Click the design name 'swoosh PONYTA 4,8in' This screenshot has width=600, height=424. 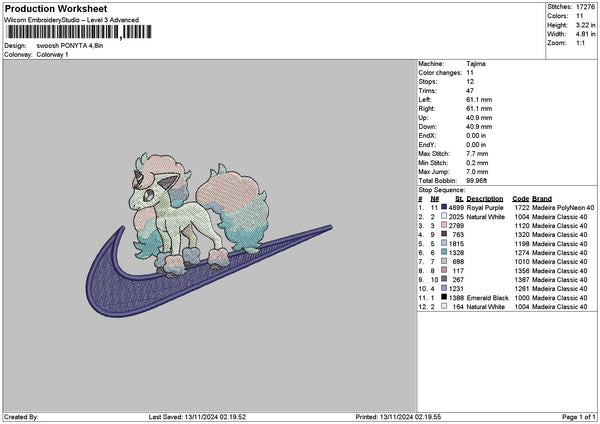pyautogui.click(x=70, y=46)
